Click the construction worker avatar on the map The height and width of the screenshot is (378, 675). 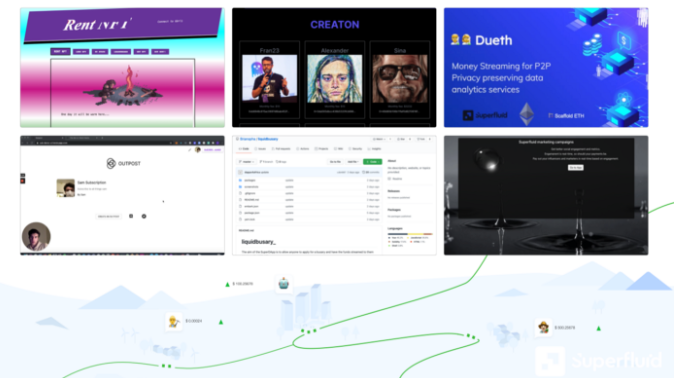pos(173,321)
